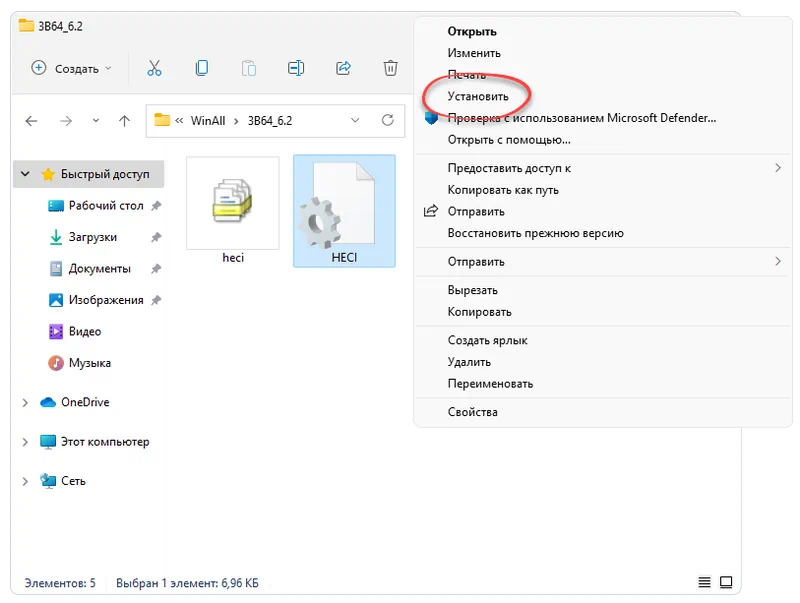The image size is (800, 603).
Task: Click the Cut scissors icon
Action: 154,68
